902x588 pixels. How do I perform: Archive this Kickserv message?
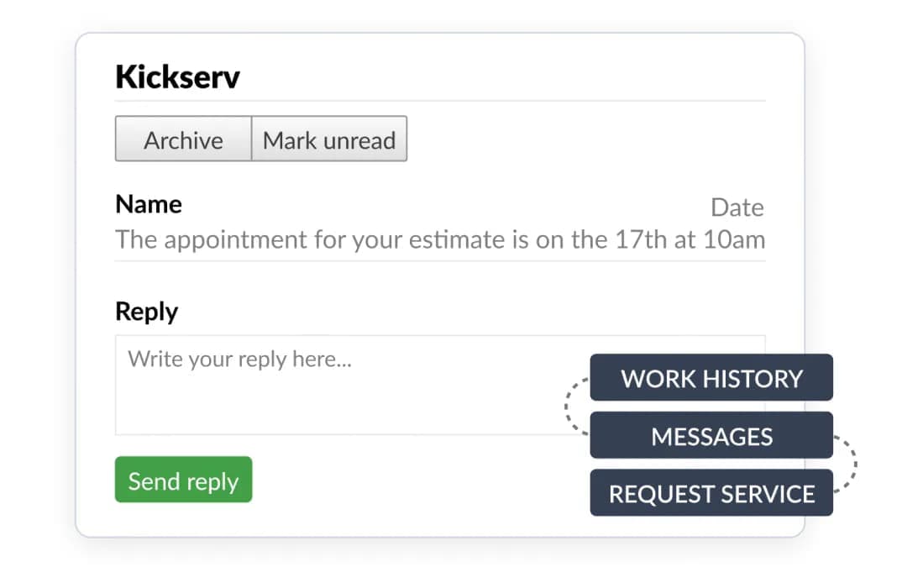183,139
